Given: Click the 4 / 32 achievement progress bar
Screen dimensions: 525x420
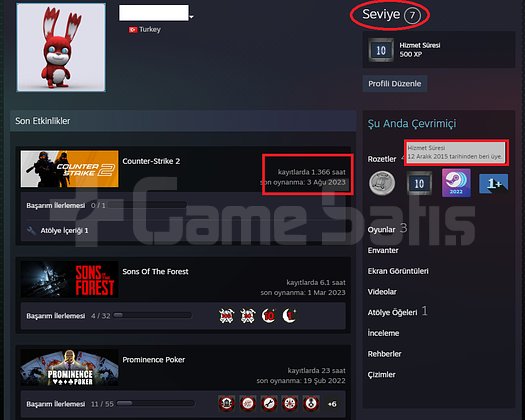Looking at the screenshot, I should pos(152,316).
